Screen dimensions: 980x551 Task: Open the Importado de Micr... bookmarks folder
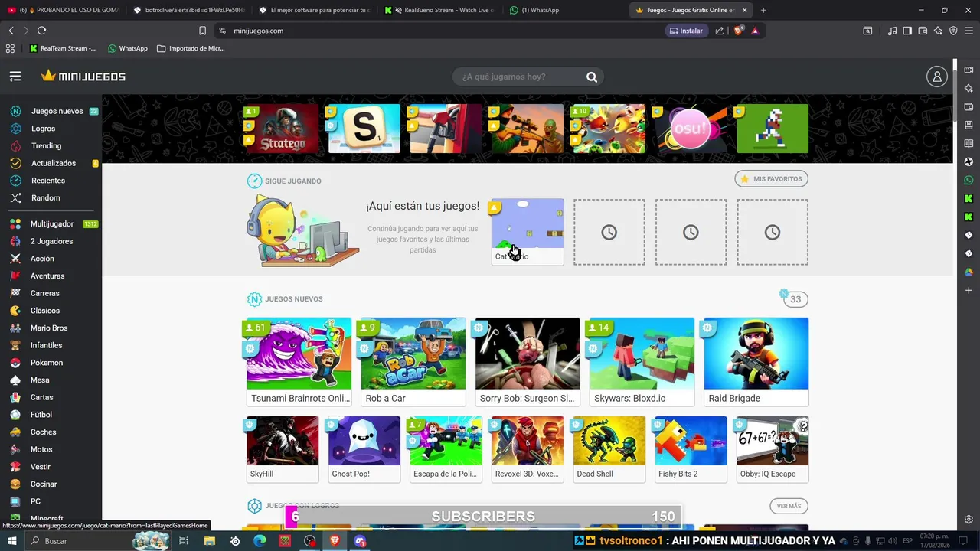coord(191,48)
